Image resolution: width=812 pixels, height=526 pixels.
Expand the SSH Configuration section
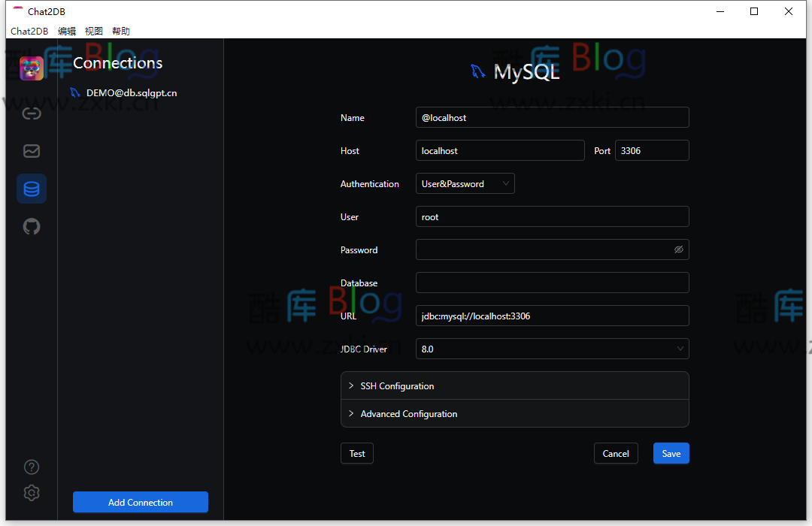click(x=397, y=385)
